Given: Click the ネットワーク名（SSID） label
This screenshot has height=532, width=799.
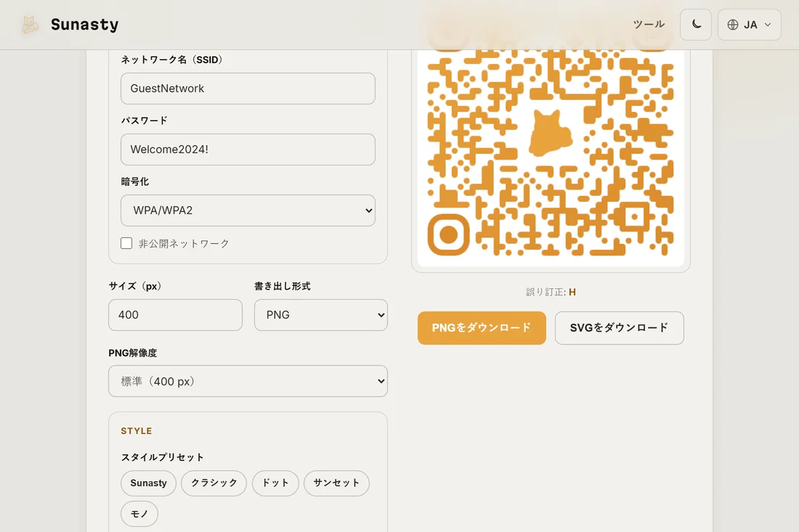Looking at the screenshot, I should (171, 60).
